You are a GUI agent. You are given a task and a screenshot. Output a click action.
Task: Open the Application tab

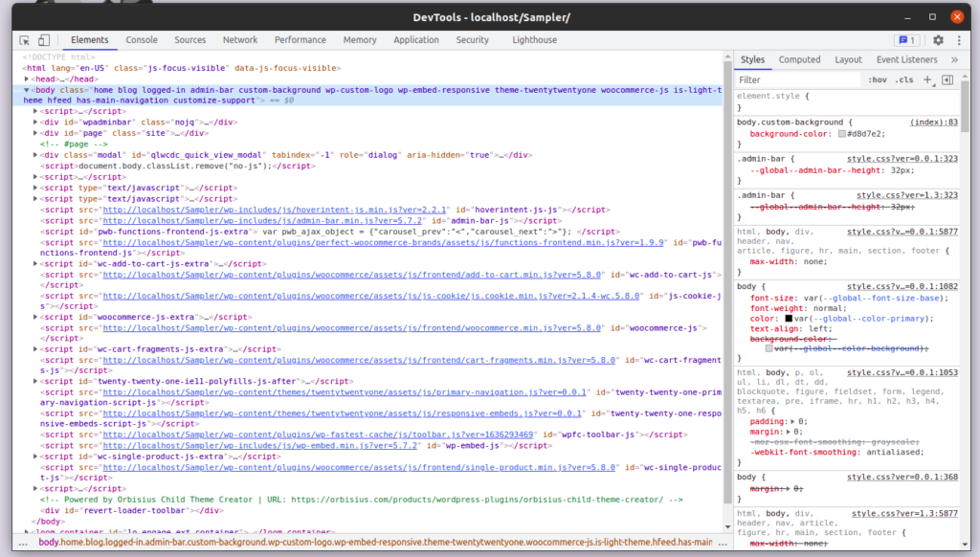(416, 40)
